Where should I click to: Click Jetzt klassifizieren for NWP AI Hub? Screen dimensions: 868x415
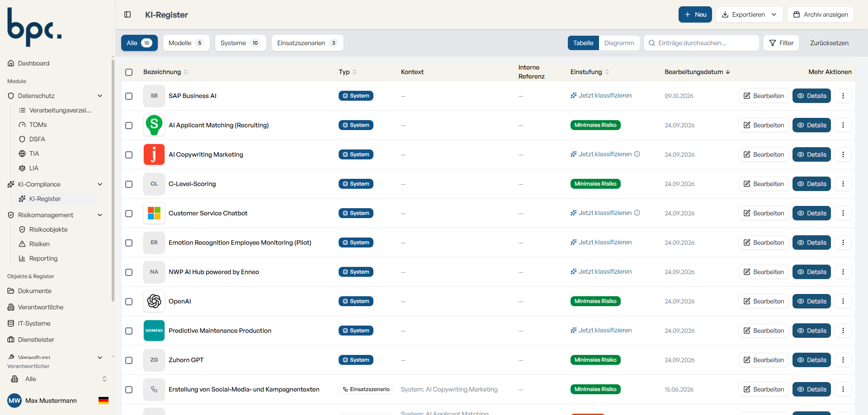pyautogui.click(x=601, y=271)
